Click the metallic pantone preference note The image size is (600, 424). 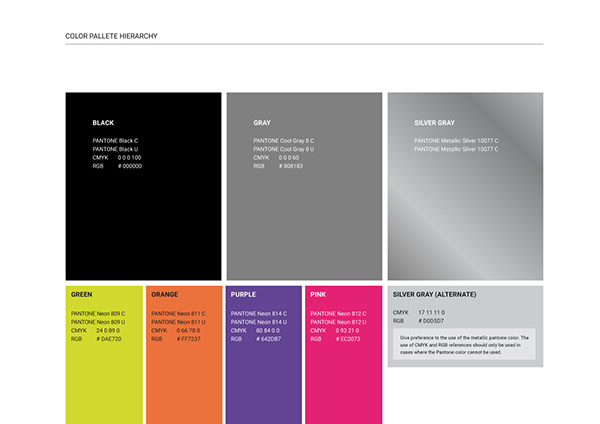(x=464, y=345)
